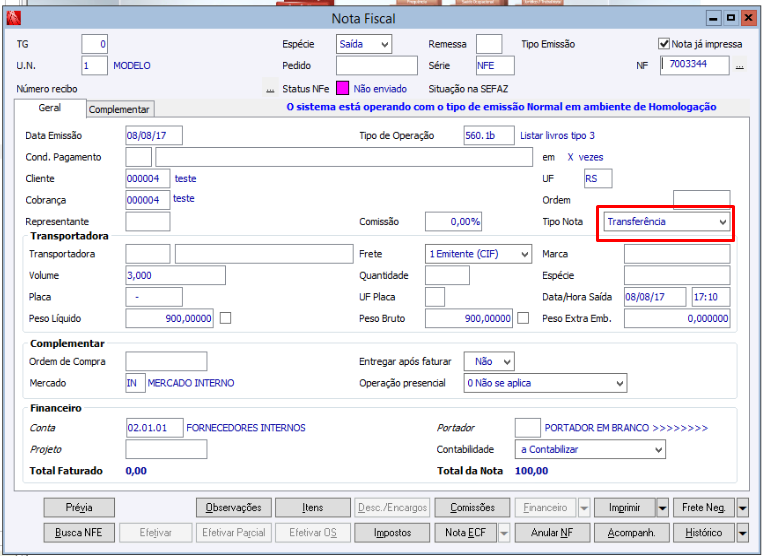763x556 pixels.
Task: Open the Contabilidade 'a Contabilizar' dropdown
Action: point(590,449)
